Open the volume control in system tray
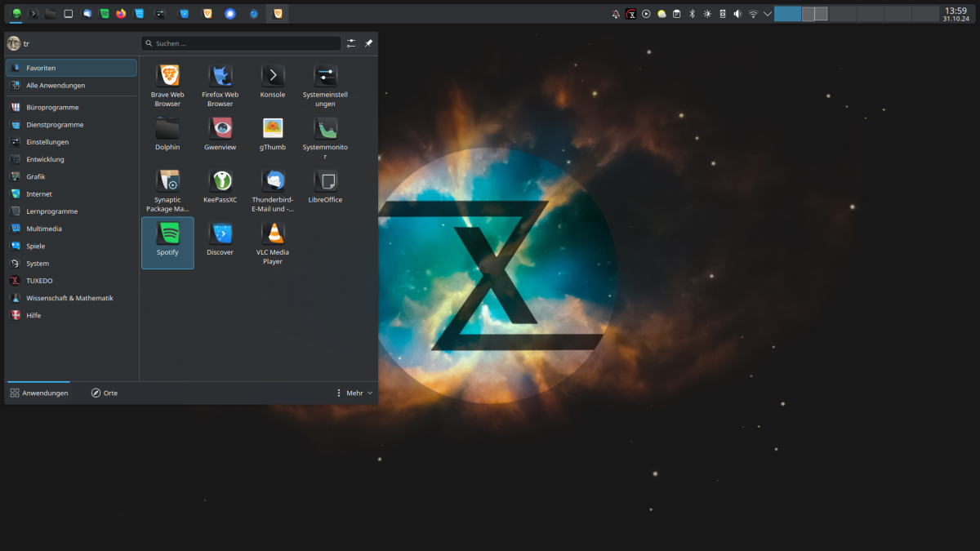This screenshot has width=980, height=551. [x=737, y=14]
